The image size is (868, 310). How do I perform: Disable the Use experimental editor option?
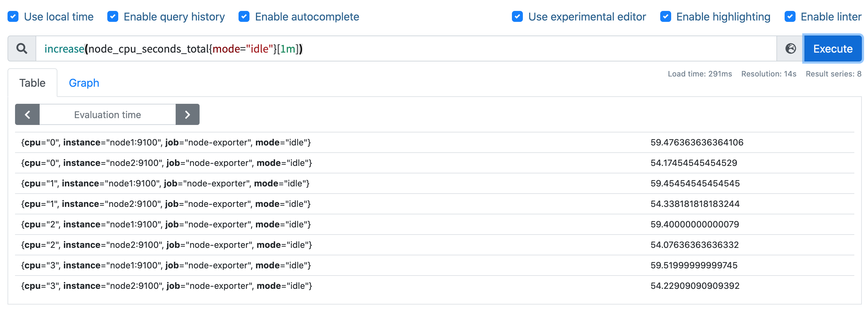click(517, 16)
